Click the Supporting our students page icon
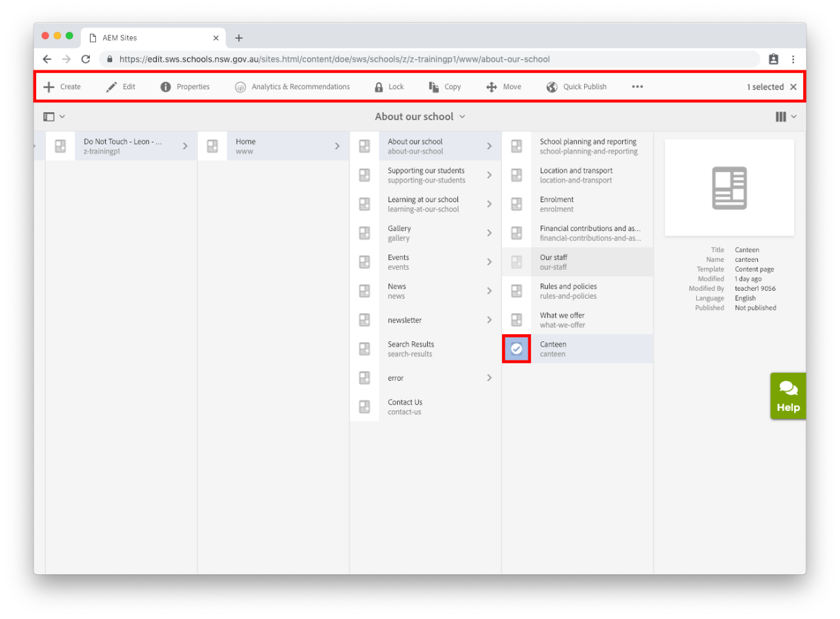The image size is (840, 619). 364,175
